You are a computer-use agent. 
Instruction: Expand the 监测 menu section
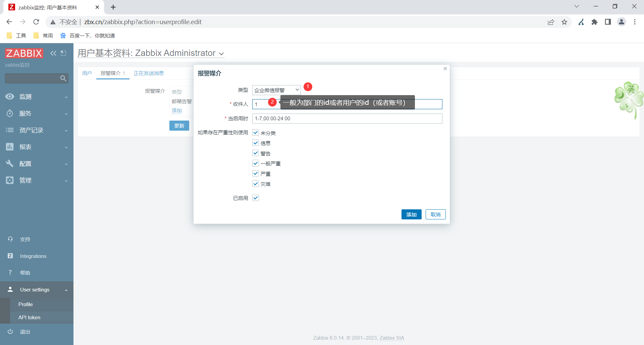pyautogui.click(x=66, y=97)
